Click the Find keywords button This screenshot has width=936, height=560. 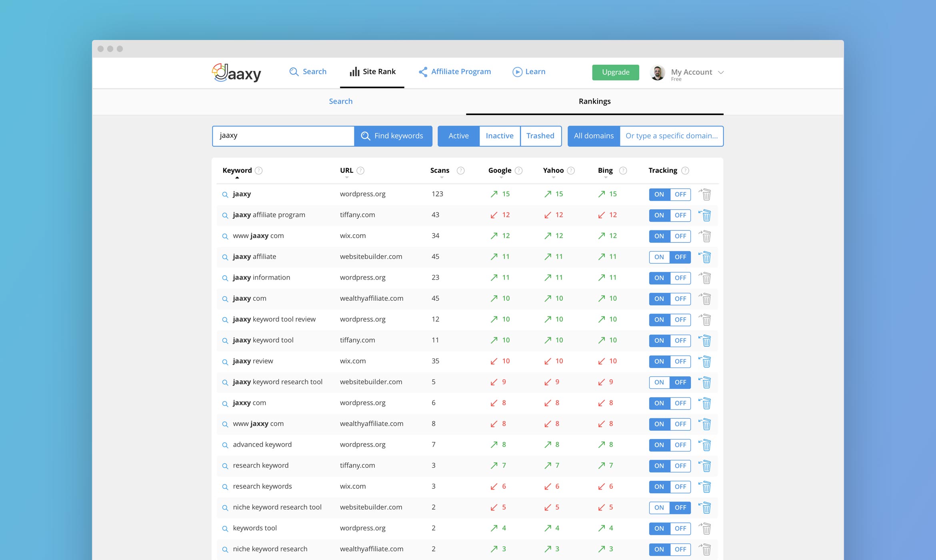393,136
